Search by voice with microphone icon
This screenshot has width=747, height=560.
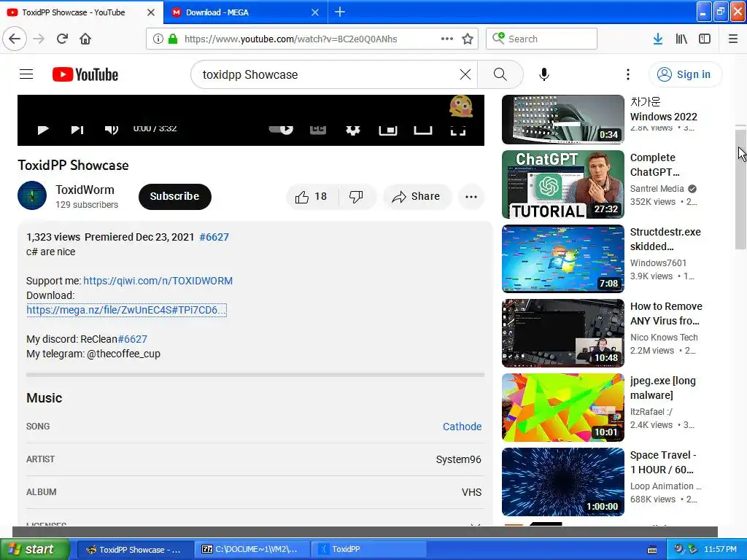click(x=544, y=74)
